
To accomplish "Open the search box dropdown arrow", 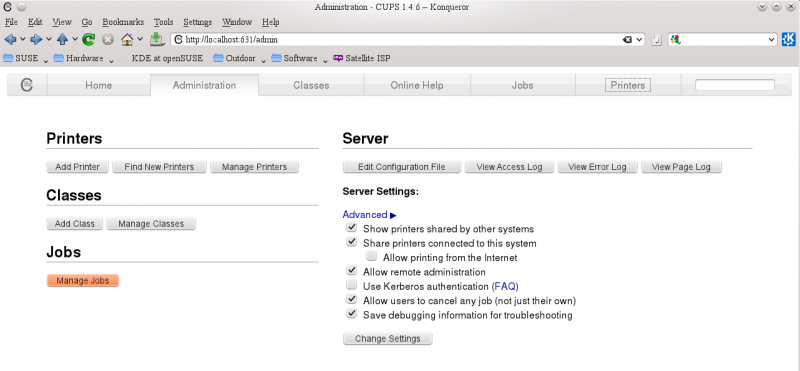I will pos(772,40).
